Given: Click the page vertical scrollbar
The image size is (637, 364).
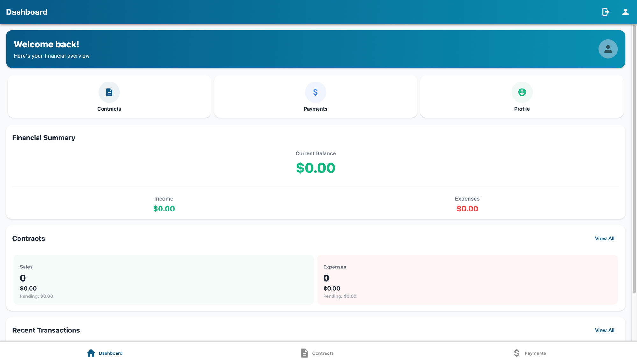Looking at the screenshot, I should pos(634,159).
